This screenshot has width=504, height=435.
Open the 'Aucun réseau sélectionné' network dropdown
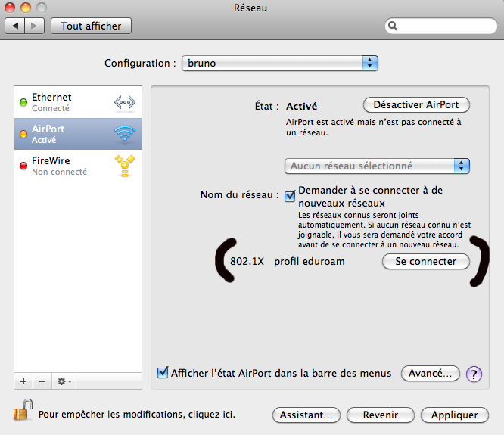click(x=377, y=166)
